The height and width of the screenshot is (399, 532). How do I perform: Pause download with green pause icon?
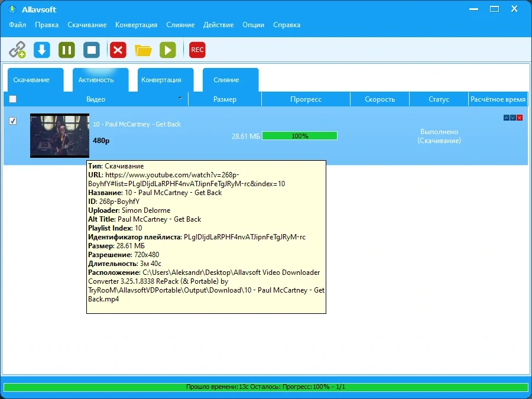click(67, 50)
